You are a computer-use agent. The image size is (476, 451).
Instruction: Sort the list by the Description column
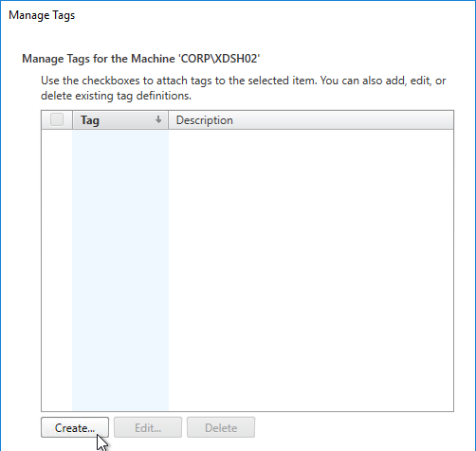coord(311,119)
